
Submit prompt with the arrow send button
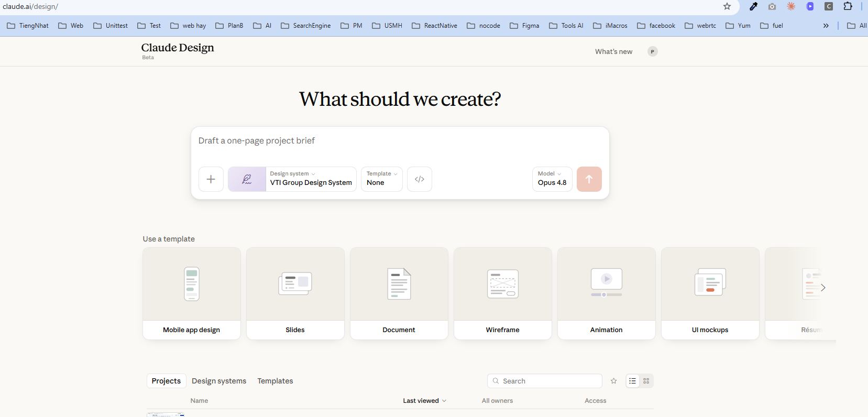pos(589,179)
